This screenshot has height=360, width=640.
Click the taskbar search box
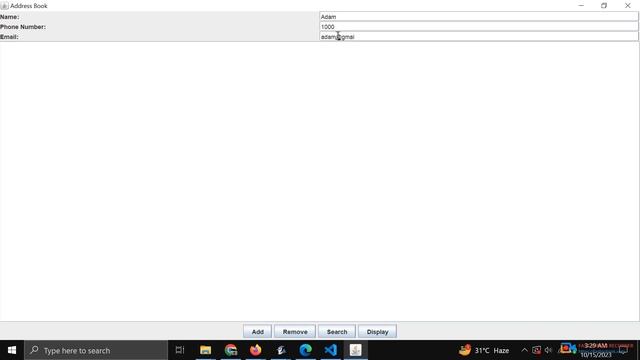96,350
